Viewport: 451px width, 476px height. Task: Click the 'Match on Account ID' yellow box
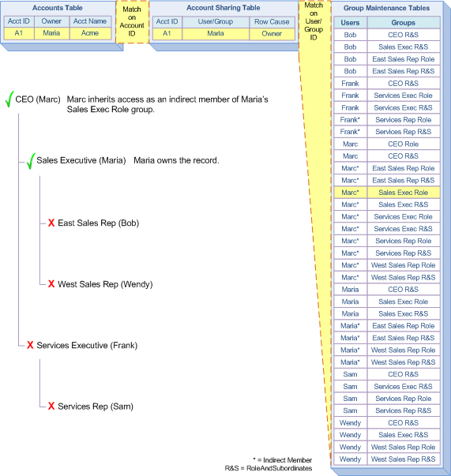tap(132, 21)
